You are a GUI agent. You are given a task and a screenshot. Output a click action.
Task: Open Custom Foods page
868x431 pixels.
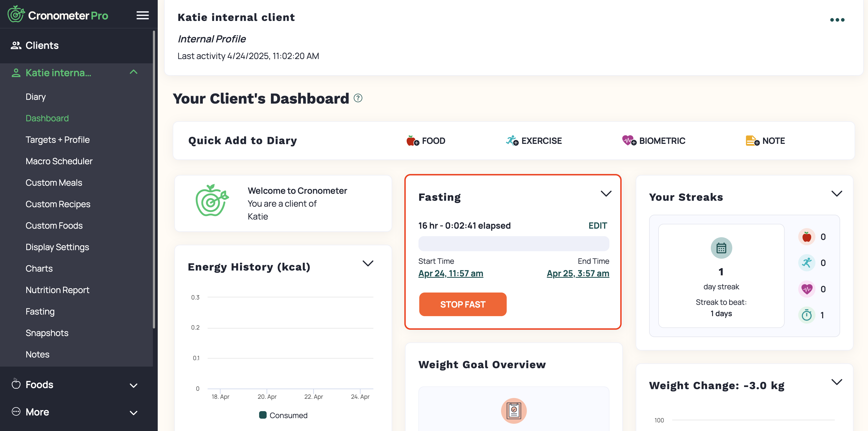[x=54, y=225]
